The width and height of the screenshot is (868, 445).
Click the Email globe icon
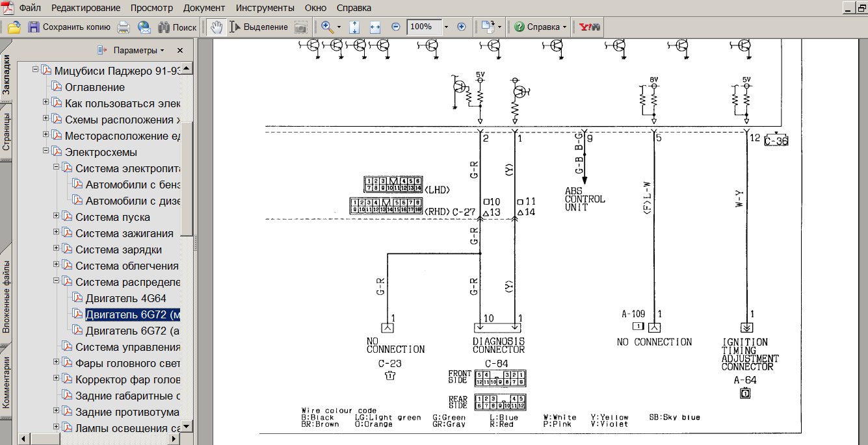(x=144, y=27)
